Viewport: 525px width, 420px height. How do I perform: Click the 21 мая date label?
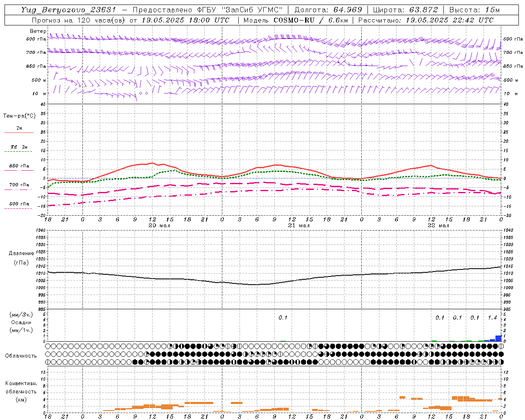[x=299, y=226]
